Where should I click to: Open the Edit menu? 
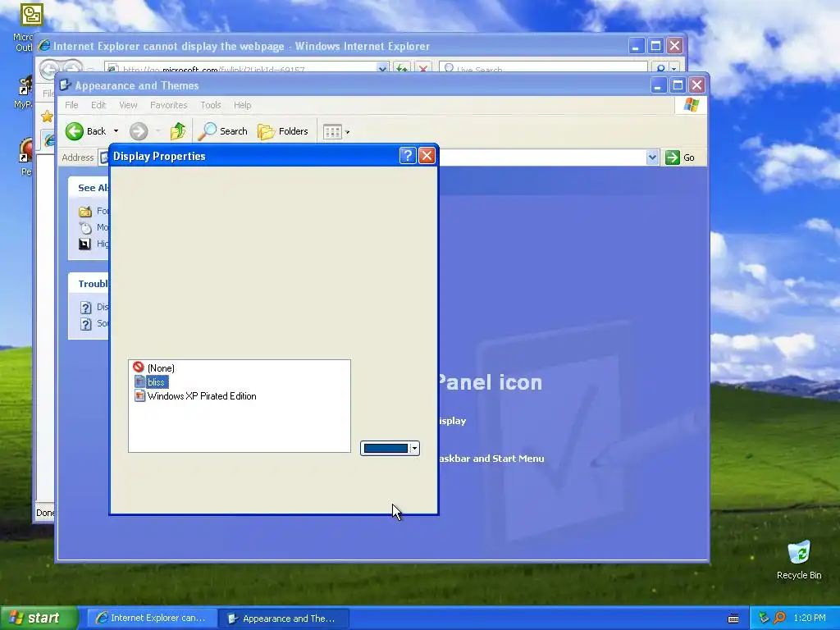coord(98,105)
